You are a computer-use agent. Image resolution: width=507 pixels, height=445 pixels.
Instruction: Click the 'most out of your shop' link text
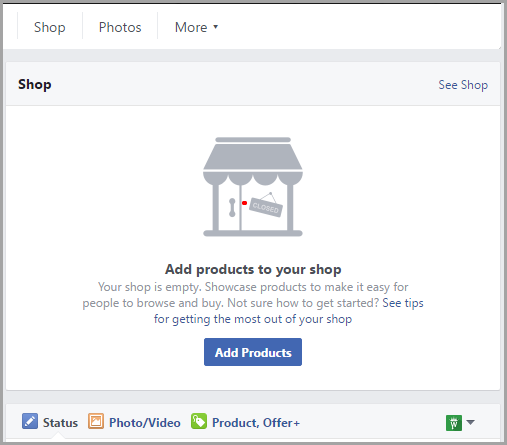tap(293, 319)
